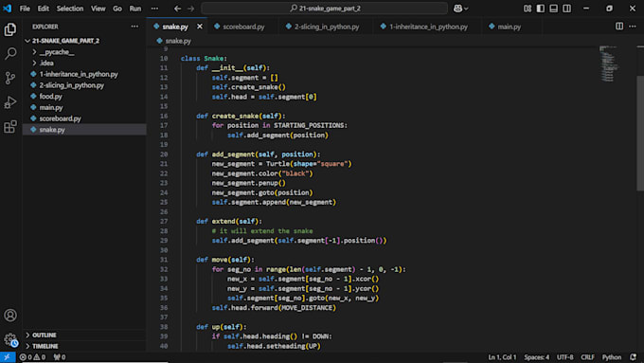Open Copilot dropdown arrow in title bar

tap(466, 9)
